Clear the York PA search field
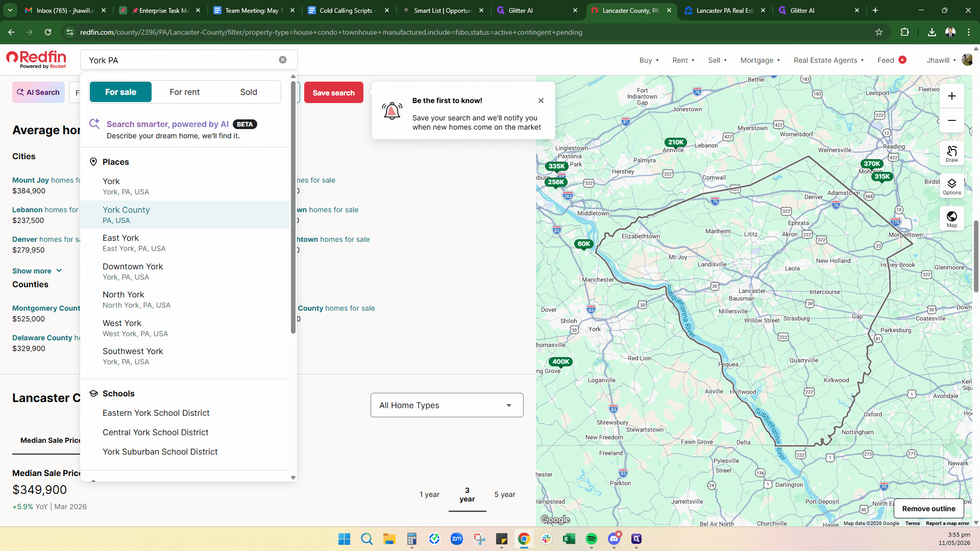 (283, 60)
